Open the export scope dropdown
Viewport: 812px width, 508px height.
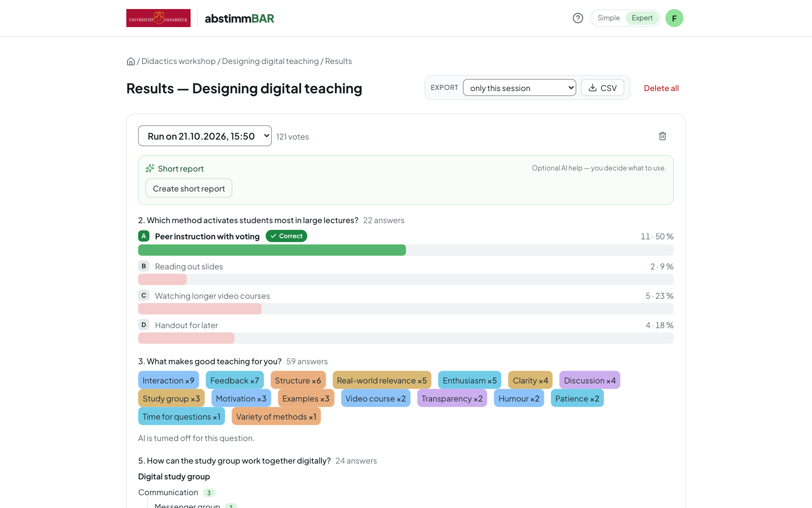[x=519, y=88]
